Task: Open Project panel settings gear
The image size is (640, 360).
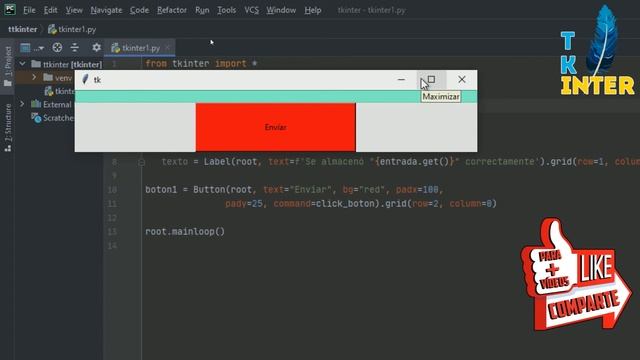Action: click(96, 48)
